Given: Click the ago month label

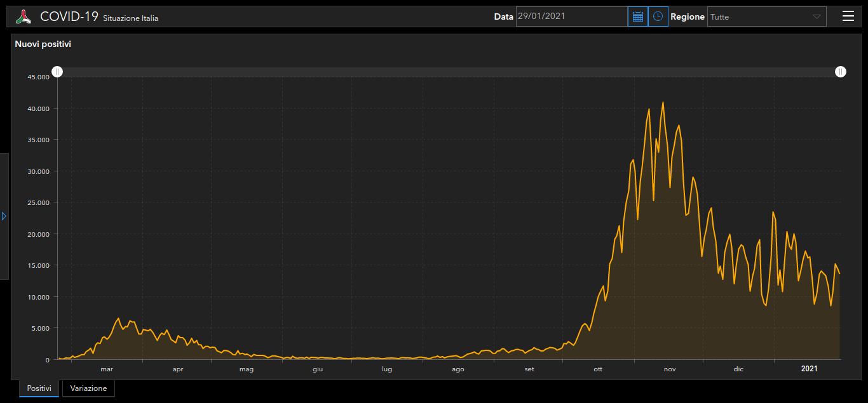Looking at the screenshot, I should click(x=458, y=369).
